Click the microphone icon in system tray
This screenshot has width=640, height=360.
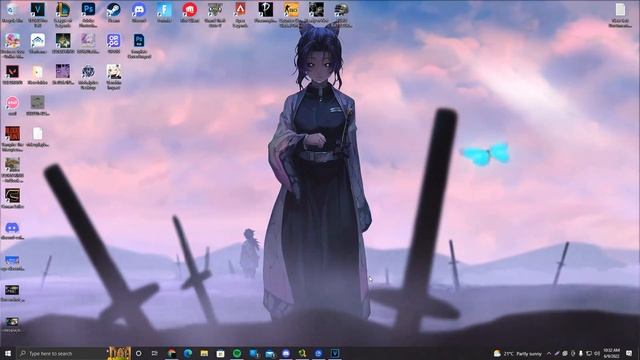pos(581,353)
